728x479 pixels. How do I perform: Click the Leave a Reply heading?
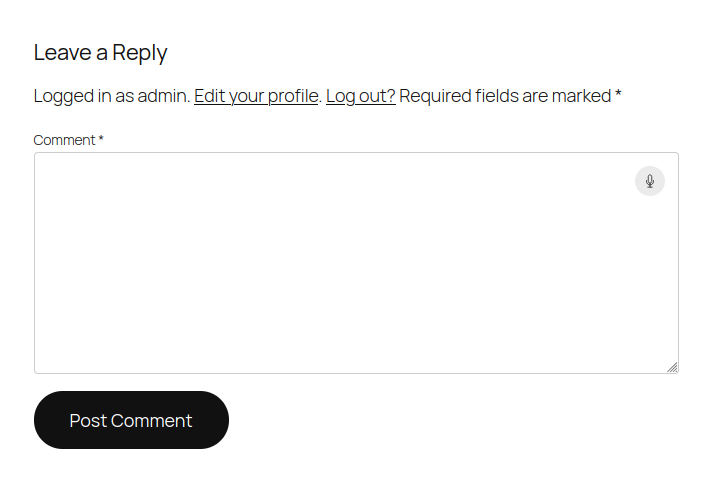[100, 53]
